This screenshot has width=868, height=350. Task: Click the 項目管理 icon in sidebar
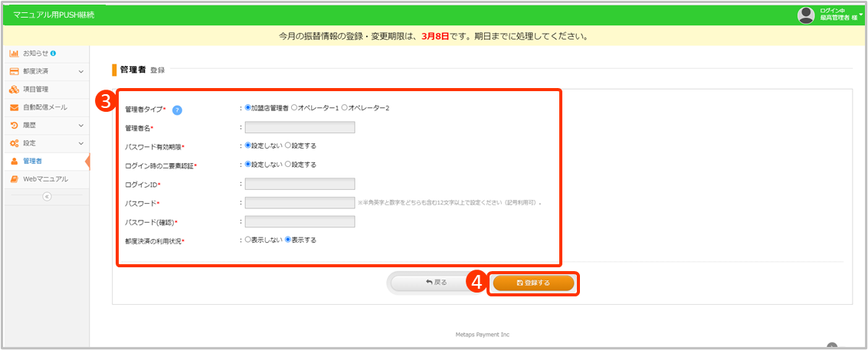click(14, 89)
